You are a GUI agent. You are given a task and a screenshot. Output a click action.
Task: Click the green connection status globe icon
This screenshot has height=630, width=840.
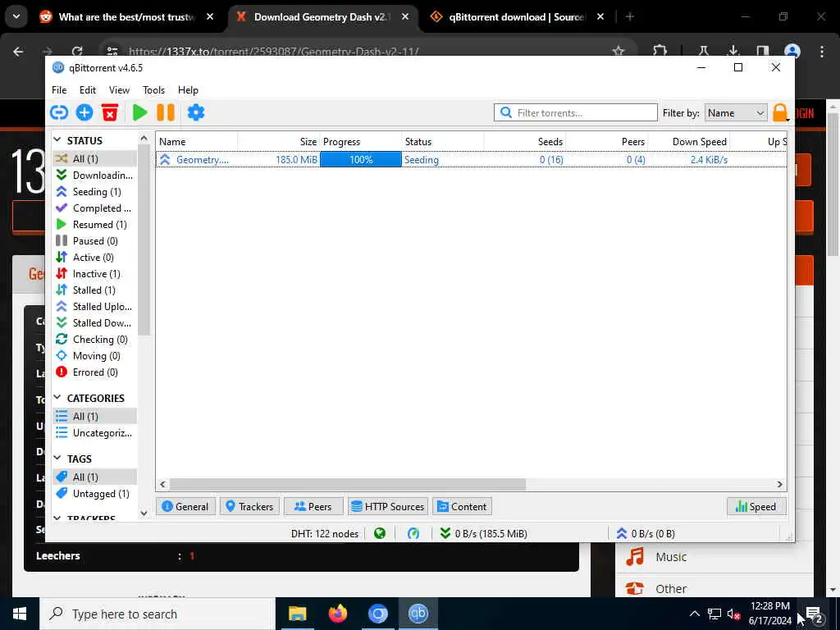[380, 533]
